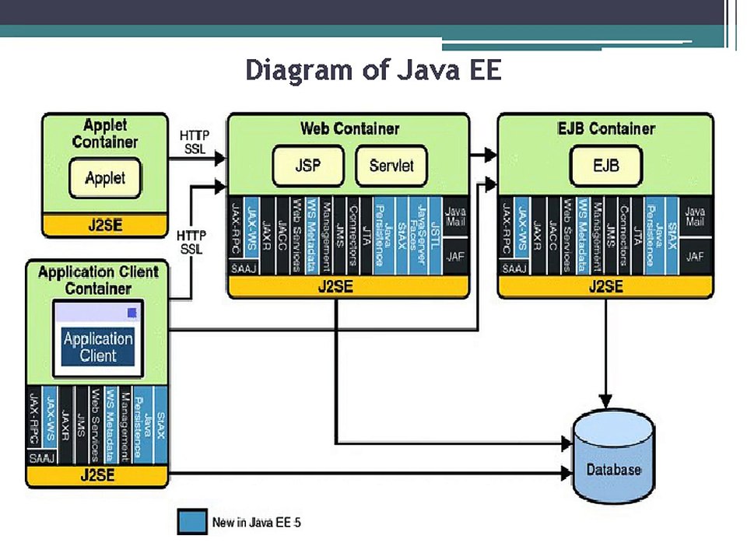The image size is (747, 560).
Task: Click the Database cylinder icon
Action: pyautogui.click(x=614, y=456)
